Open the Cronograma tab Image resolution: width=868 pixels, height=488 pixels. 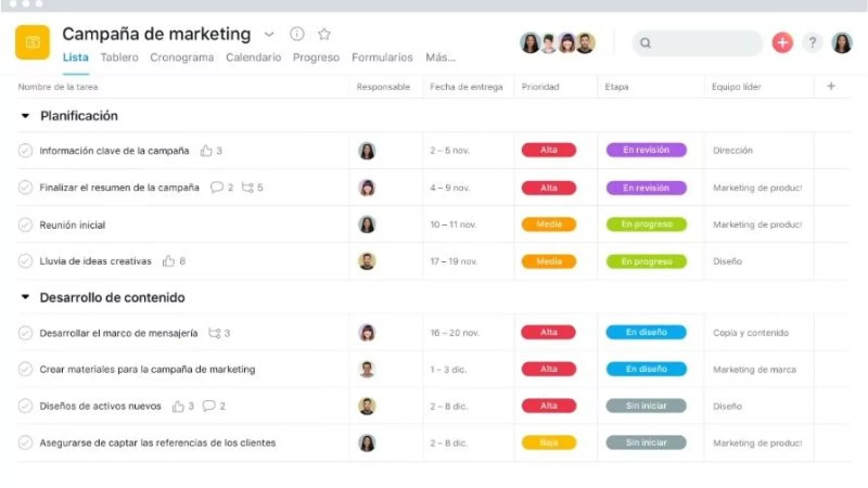(182, 57)
